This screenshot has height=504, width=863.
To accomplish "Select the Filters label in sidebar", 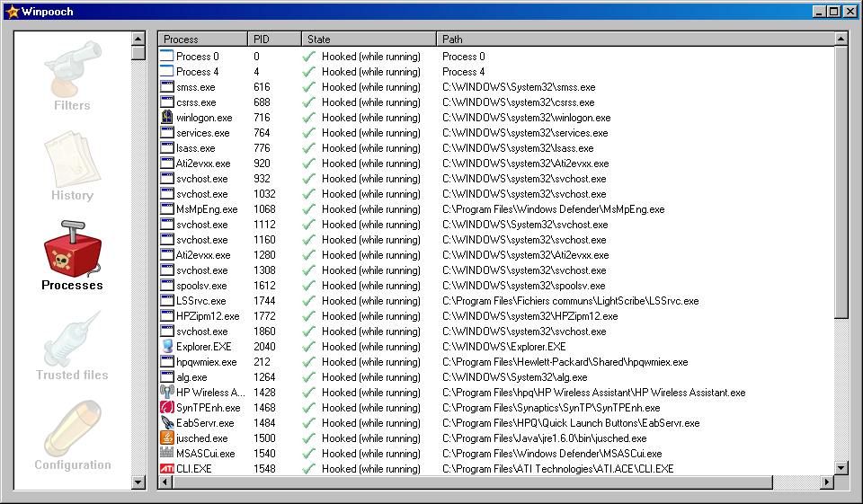I will pyautogui.click(x=72, y=105).
